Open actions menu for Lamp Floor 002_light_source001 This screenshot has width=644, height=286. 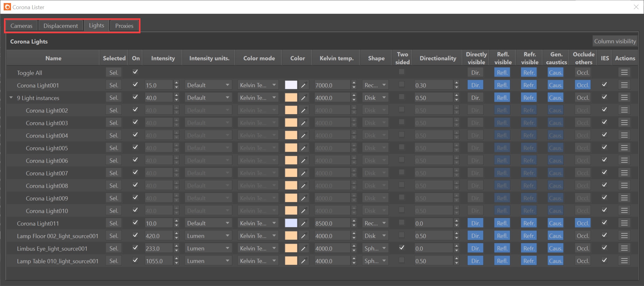624,236
